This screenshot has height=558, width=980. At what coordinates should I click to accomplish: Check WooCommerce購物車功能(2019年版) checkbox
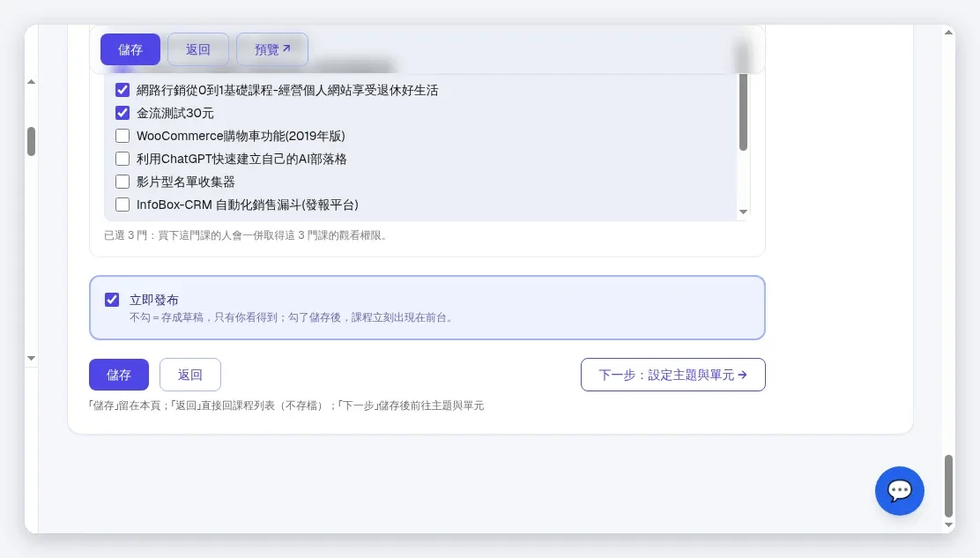tap(122, 136)
